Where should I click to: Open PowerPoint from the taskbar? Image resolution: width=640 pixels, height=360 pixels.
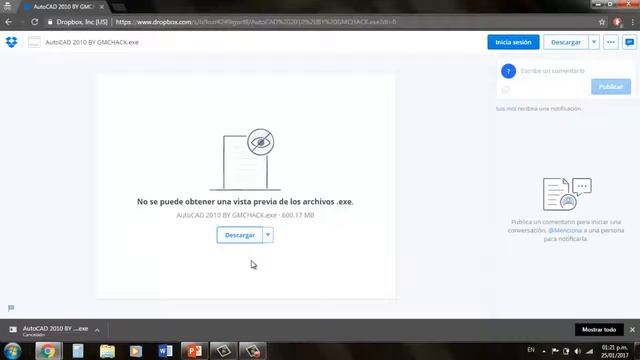tap(194, 351)
